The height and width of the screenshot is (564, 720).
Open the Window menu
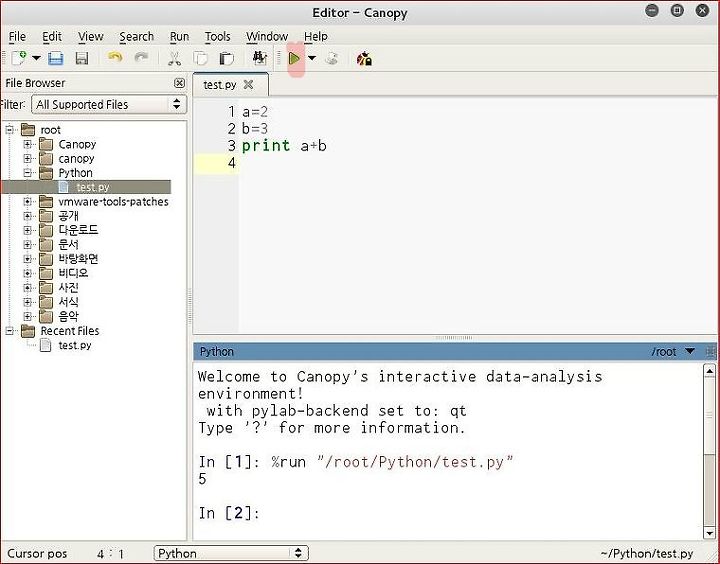click(x=267, y=36)
